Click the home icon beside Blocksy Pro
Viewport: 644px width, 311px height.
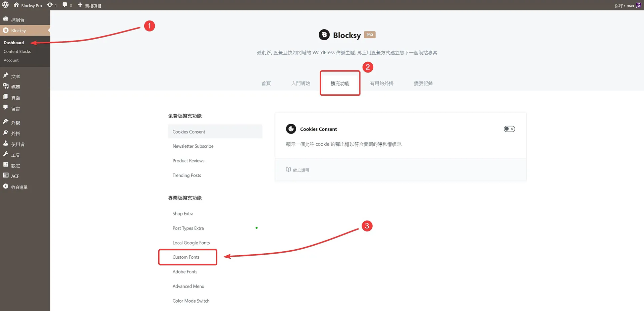click(16, 5)
